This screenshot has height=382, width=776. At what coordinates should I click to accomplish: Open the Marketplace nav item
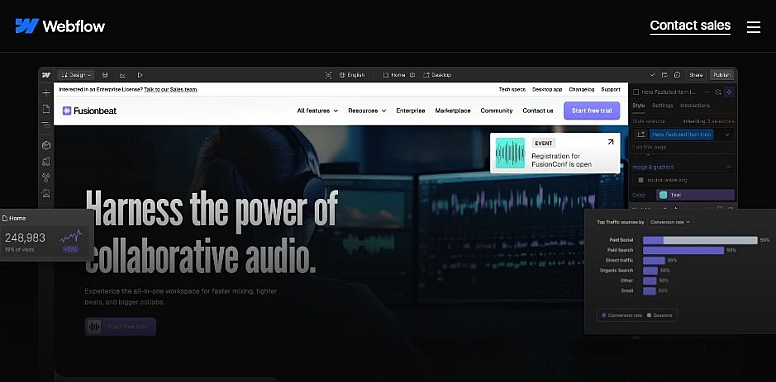(453, 111)
